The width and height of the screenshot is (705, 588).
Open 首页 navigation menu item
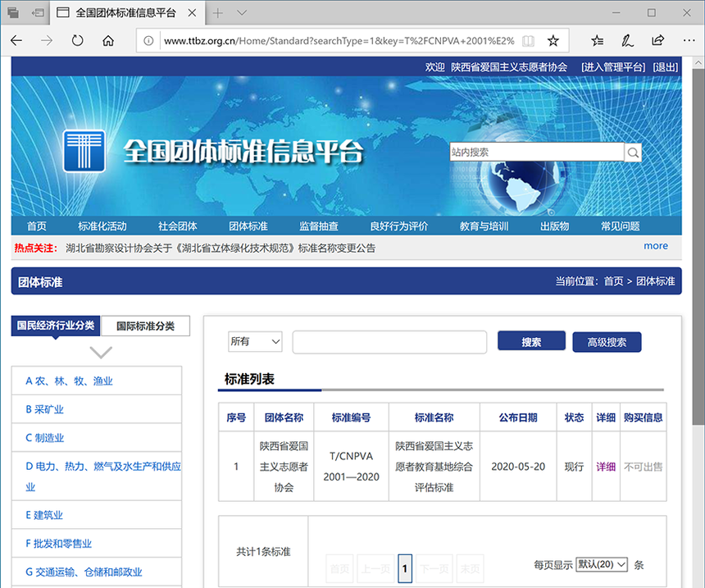click(36, 226)
